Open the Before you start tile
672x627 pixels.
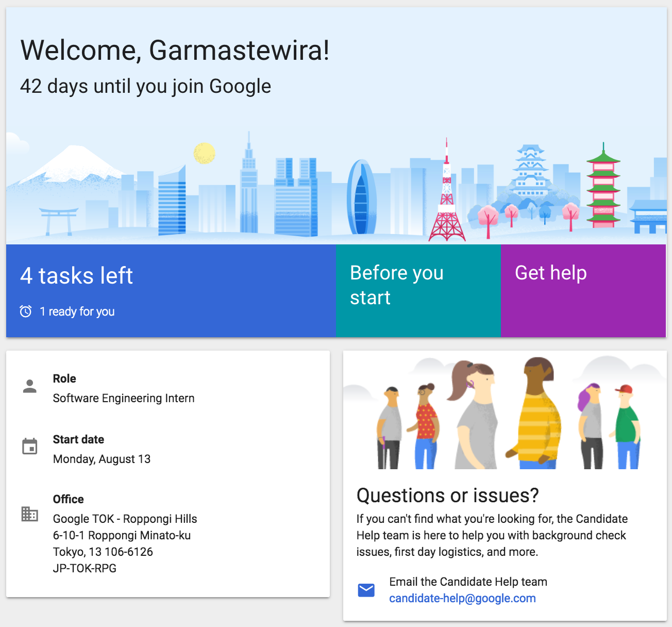click(x=418, y=291)
